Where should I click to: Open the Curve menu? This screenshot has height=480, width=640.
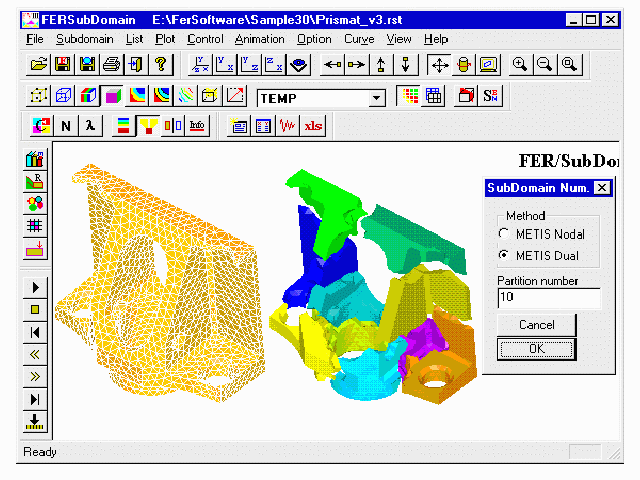coord(359,39)
